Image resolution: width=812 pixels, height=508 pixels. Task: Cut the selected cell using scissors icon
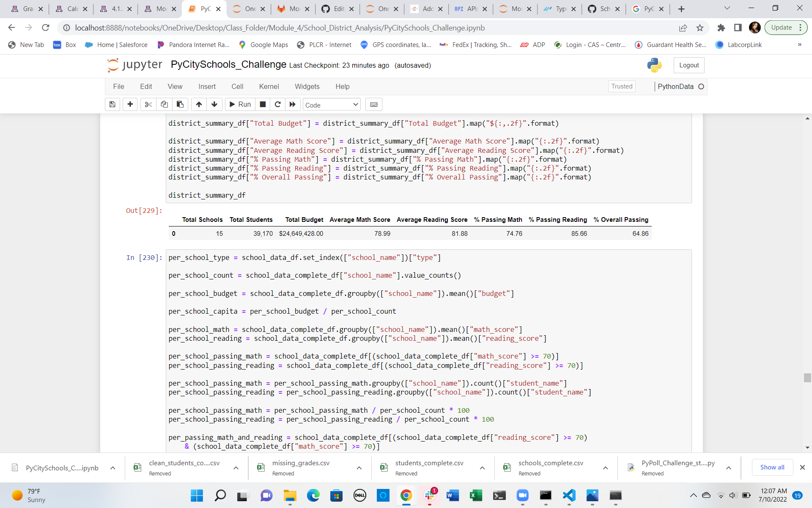pos(148,105)
